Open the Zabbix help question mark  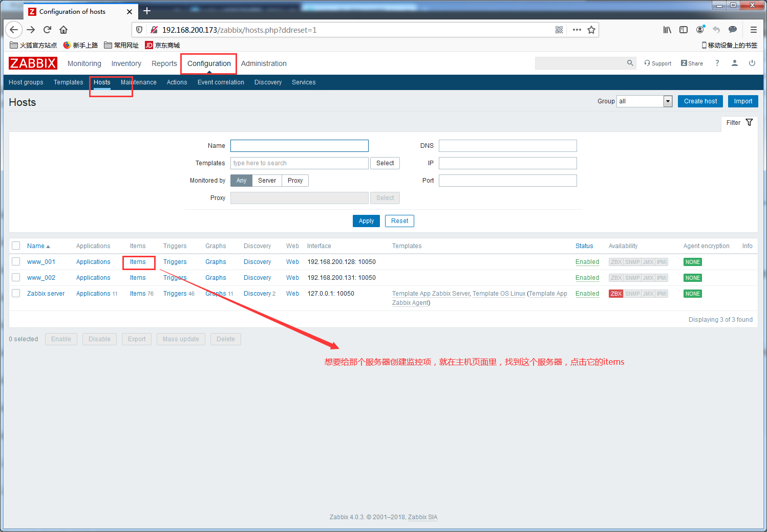[717, 63]
